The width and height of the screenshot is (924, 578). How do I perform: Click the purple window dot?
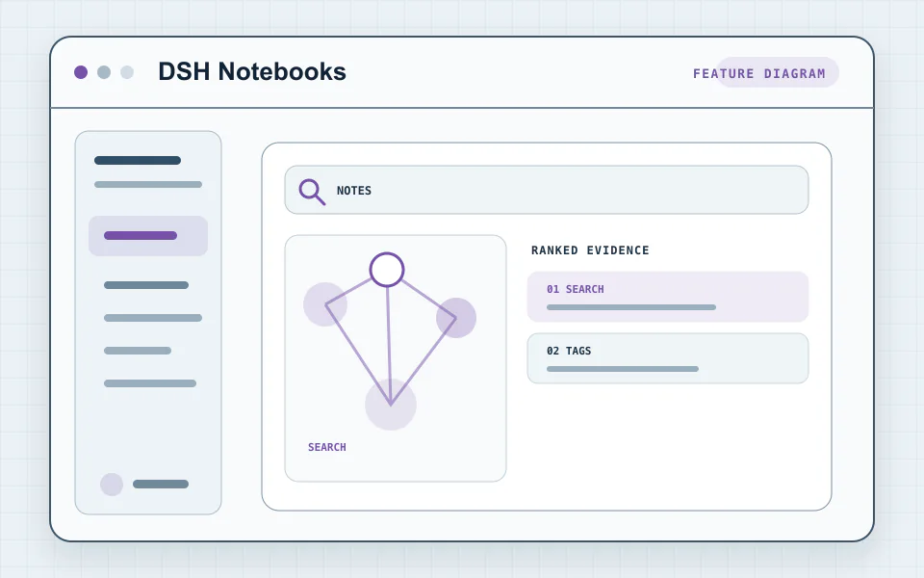point(81,72)
